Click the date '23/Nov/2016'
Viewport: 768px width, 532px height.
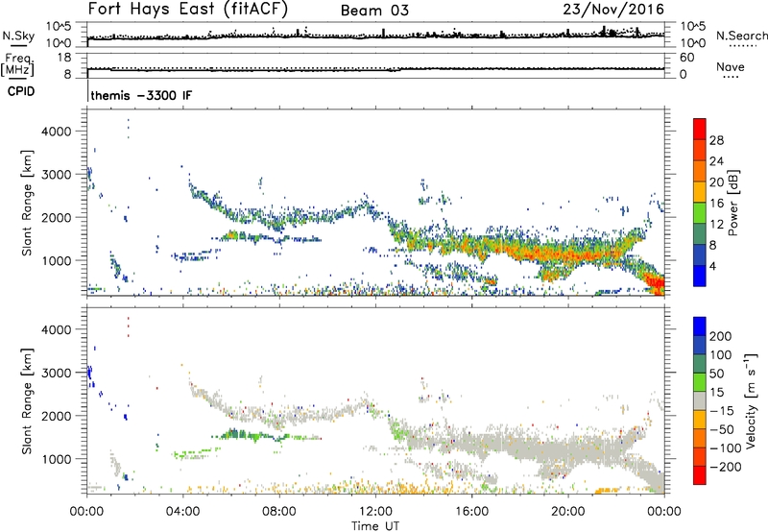click(x=613, y=9)
